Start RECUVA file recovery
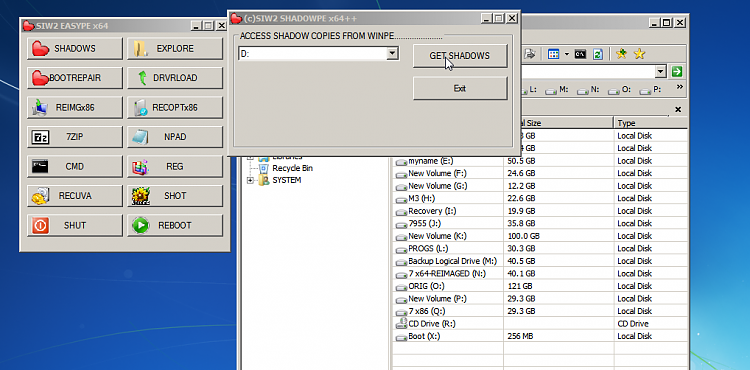Screen dimensions: 750x370 point(75,196)
